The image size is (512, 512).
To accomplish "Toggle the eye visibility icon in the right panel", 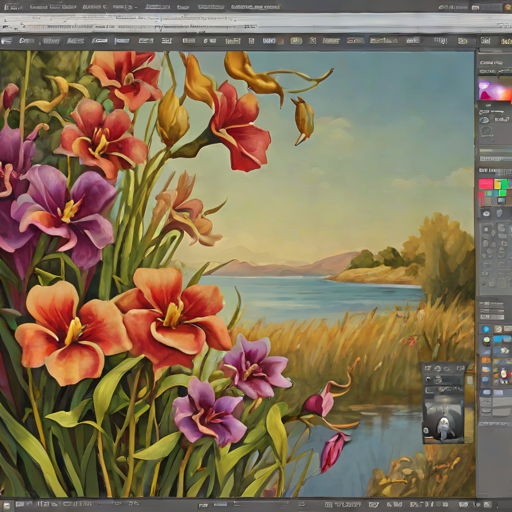I will pyautogui.click(x=484, y=120).
